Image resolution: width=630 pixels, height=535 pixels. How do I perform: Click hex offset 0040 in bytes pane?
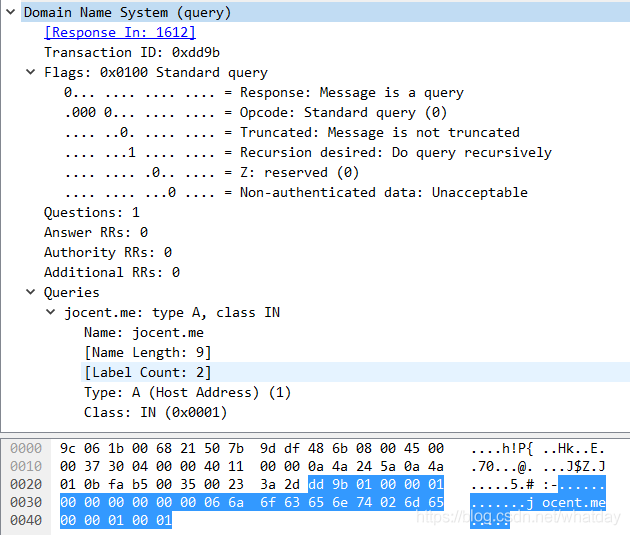click(26, 521)
